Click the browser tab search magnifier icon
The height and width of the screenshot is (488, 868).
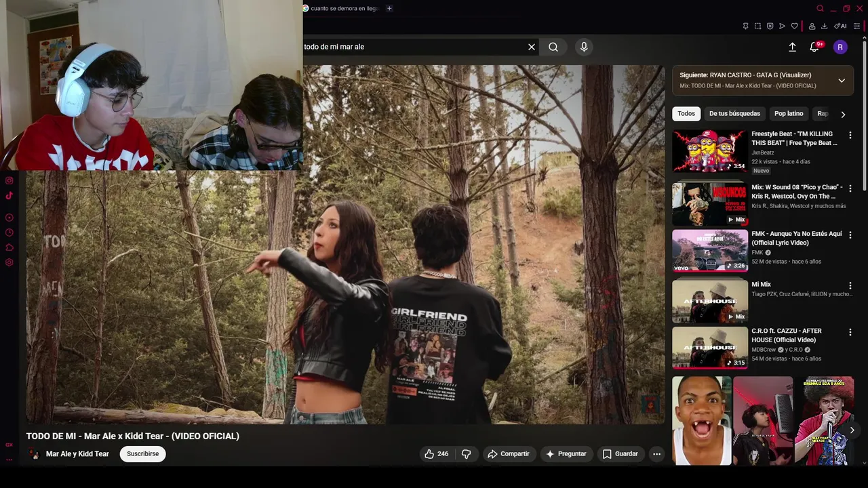point(820,8)
